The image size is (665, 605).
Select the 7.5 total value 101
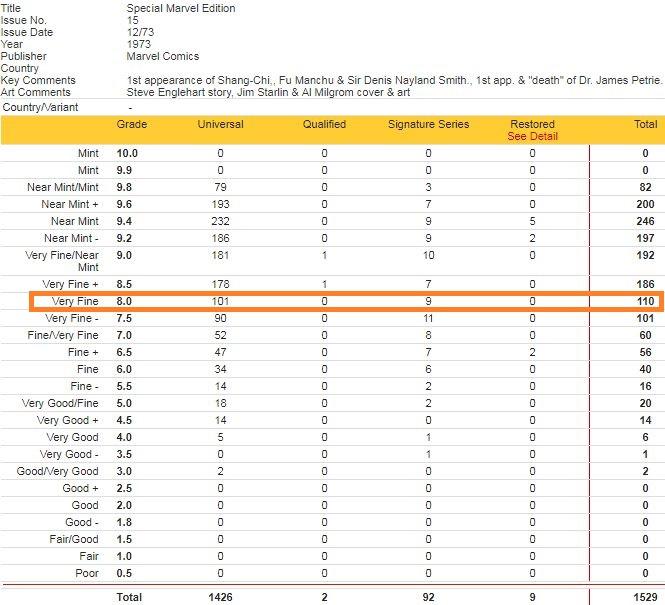click(645, 318)
